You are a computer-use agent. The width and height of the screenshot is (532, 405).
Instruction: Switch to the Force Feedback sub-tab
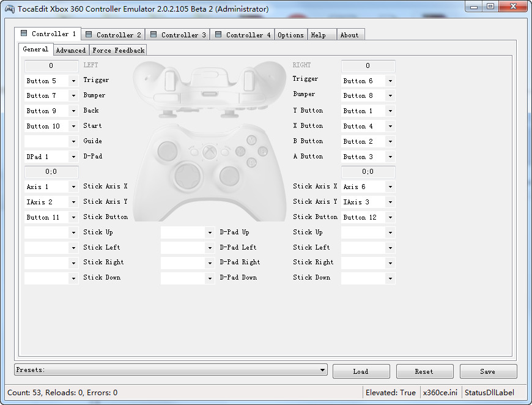(x=119, y=50)
